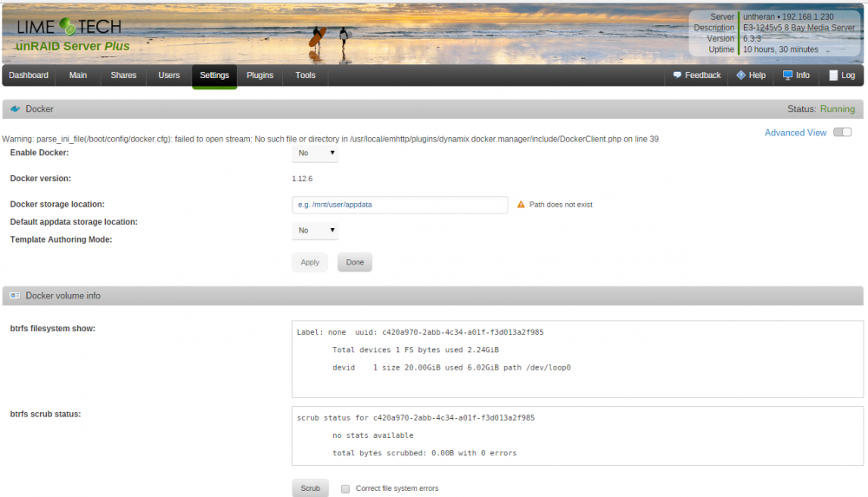Focus the Docker storage location field
The image size is (868, 497).
point(399,205)
